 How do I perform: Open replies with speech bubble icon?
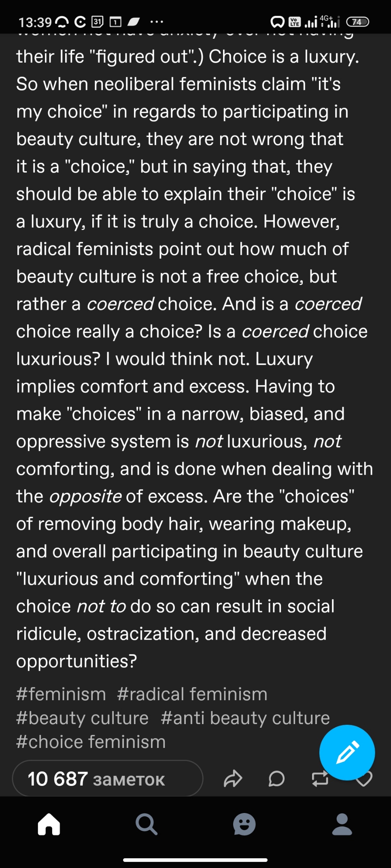pyautogui.click(x=276, y=779)
